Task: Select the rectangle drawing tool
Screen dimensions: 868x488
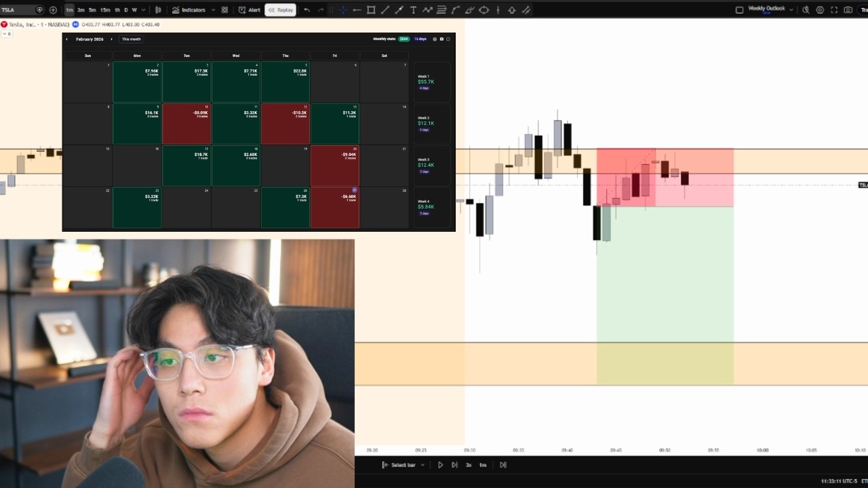Action: [371, 10]
